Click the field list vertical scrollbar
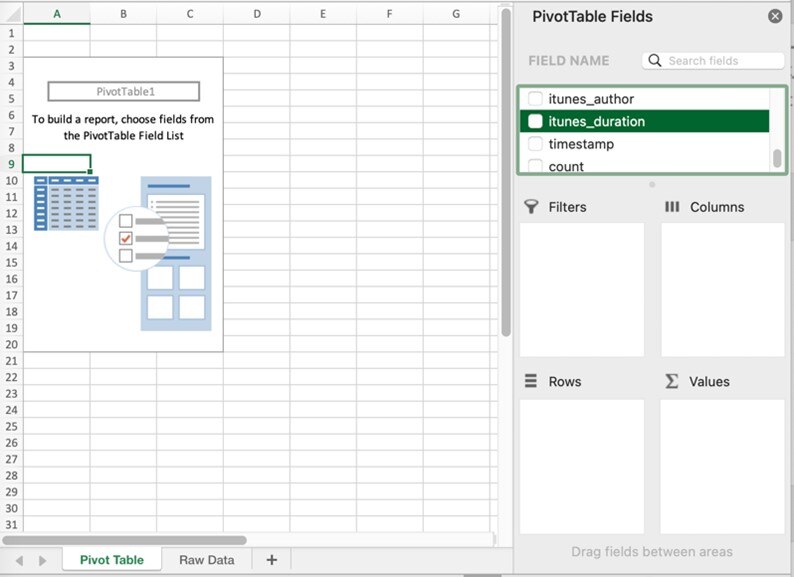Screen dimensions: 794x577 click(x=777, y=158)
